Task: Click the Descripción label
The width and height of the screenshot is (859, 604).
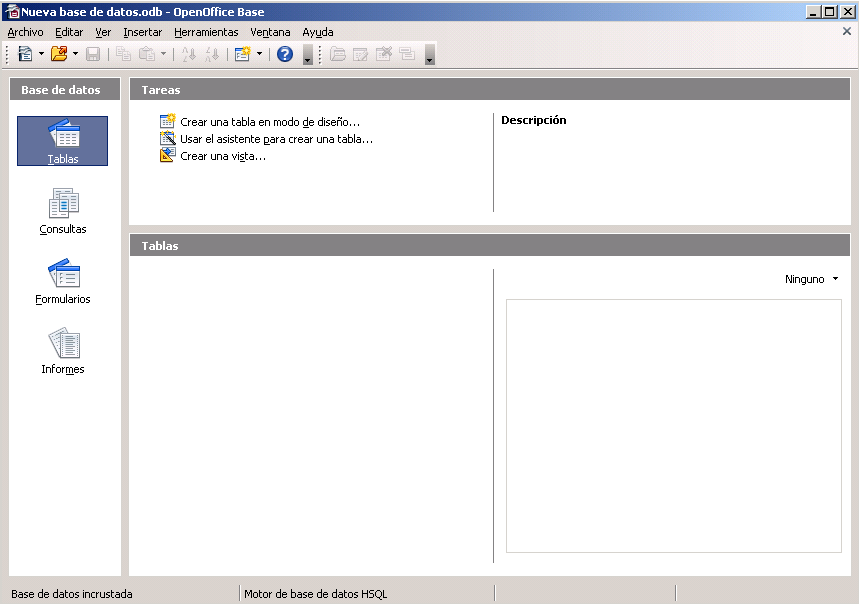Action: pos(534,120)
